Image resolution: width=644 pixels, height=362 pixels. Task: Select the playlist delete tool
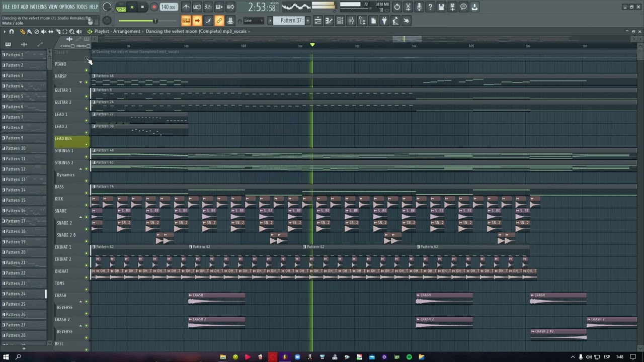click(36, 32)
